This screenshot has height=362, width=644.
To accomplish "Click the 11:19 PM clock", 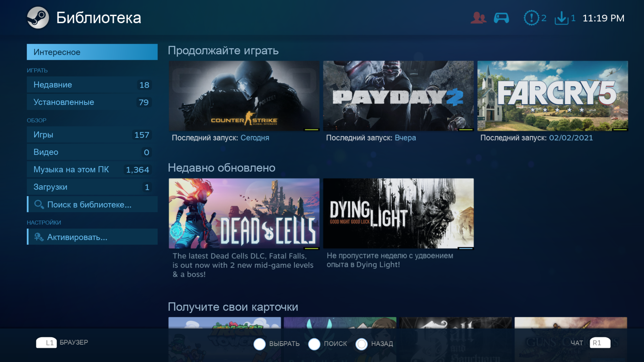I will tap(603, 18).
